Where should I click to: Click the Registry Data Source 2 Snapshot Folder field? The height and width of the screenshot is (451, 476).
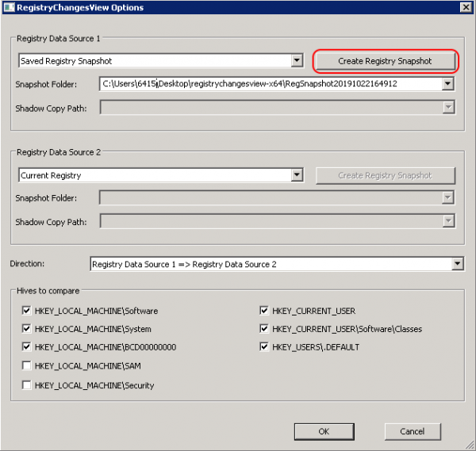tap(270, 198)
